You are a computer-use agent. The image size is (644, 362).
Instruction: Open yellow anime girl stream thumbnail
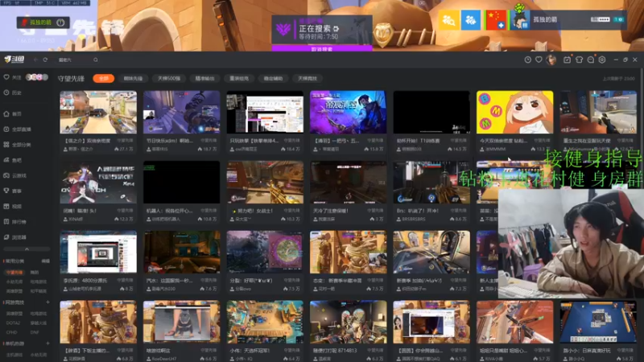click(x=514, y=112)
